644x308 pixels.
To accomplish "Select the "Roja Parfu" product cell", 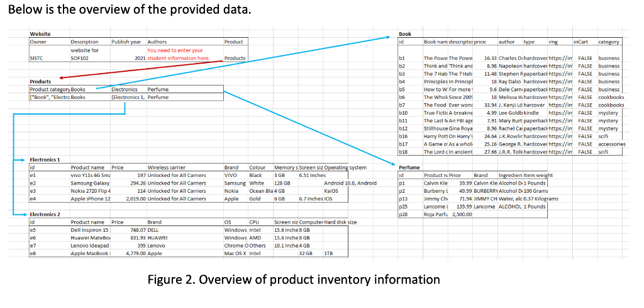I will point(436,214).
